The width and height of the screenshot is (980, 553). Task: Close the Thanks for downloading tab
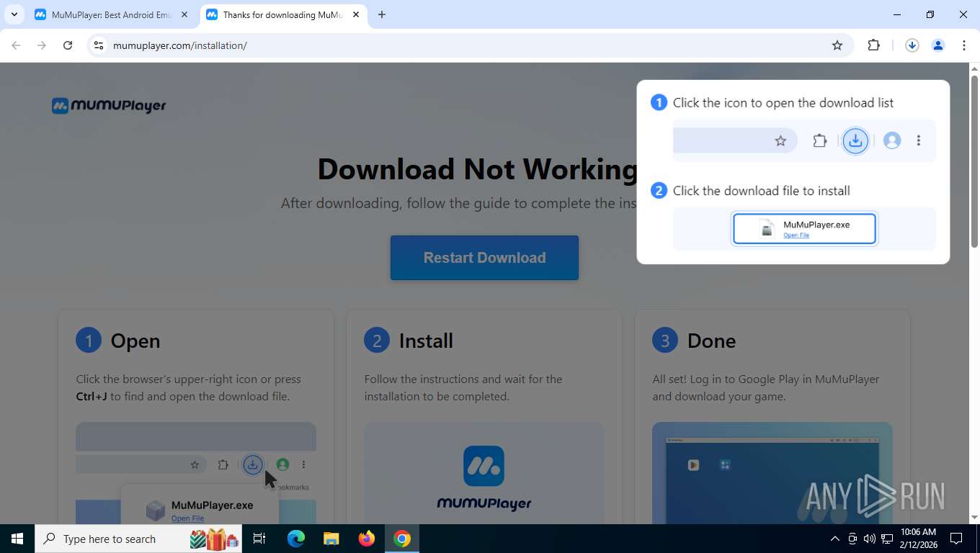click(356, 14)
